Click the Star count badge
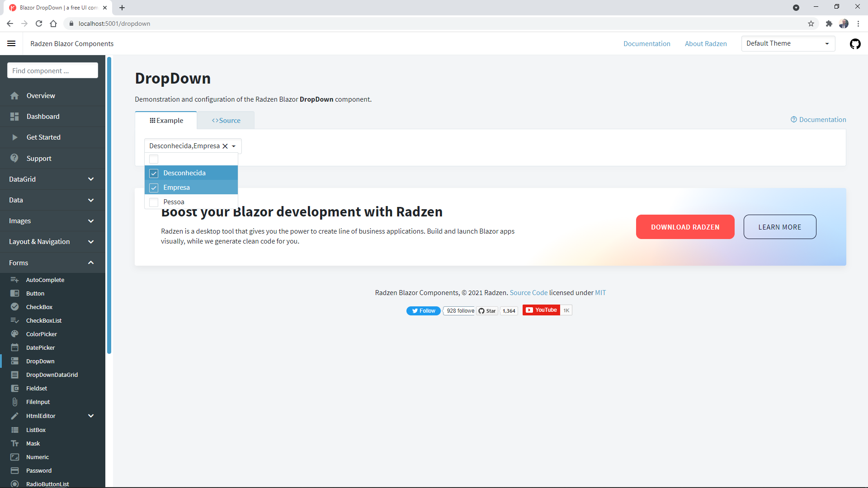The width and height of the screenshot is (868, 488). 509,311
